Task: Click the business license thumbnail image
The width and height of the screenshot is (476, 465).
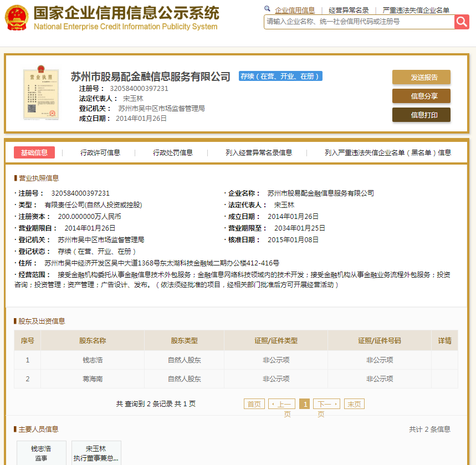Action: click(x=41, y=94)
